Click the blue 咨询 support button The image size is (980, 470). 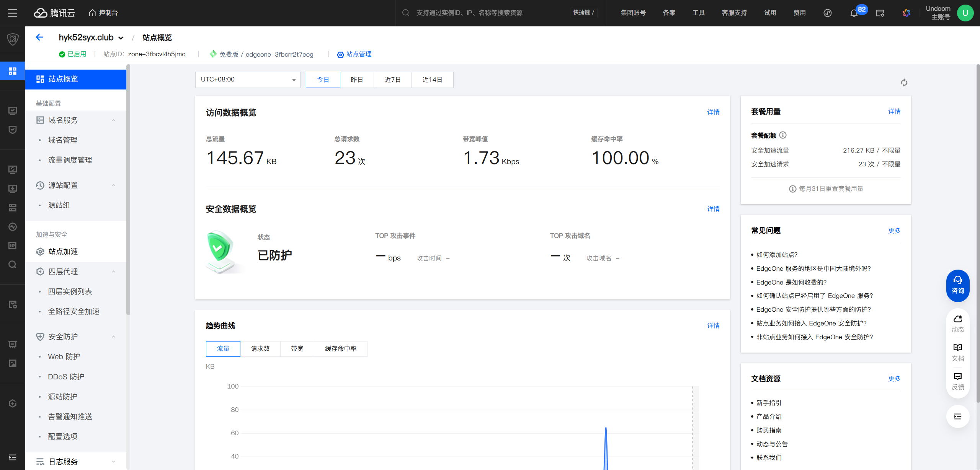(x=957, y=285)
